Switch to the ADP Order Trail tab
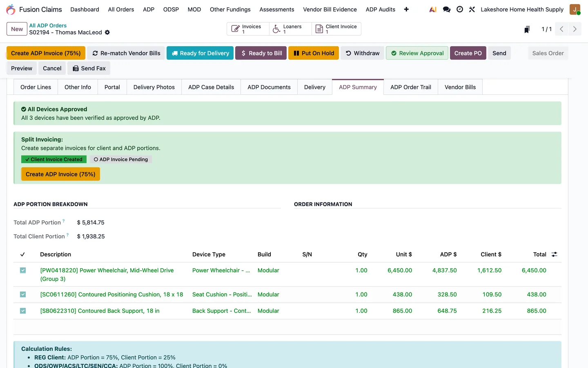 [x=411, y=87]
